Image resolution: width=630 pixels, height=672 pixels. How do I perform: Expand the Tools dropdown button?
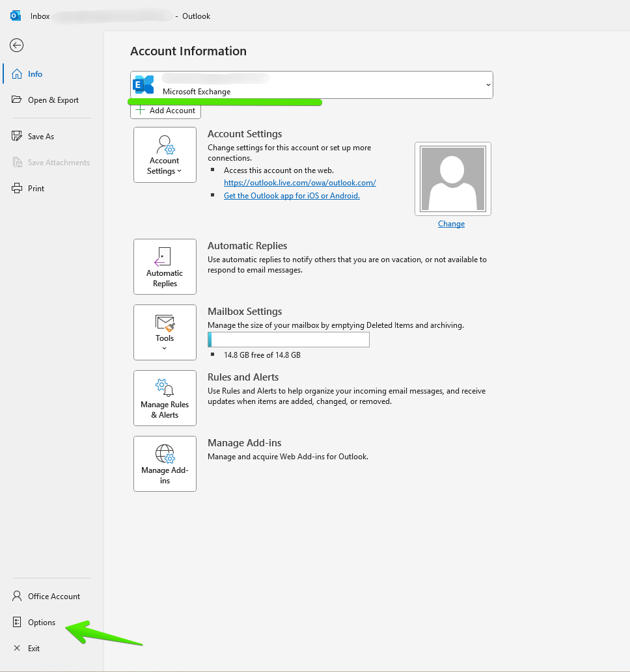click(165, 332)
